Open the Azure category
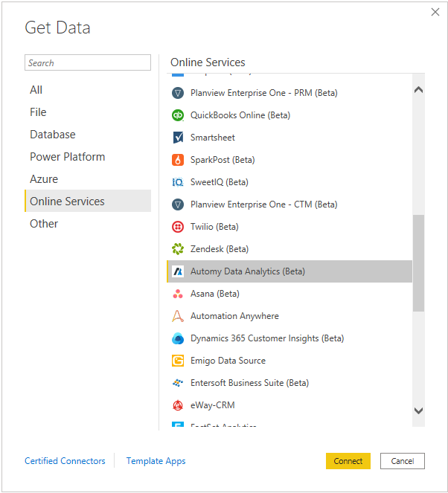Screen dimensions: 448x493 [44, 179]
